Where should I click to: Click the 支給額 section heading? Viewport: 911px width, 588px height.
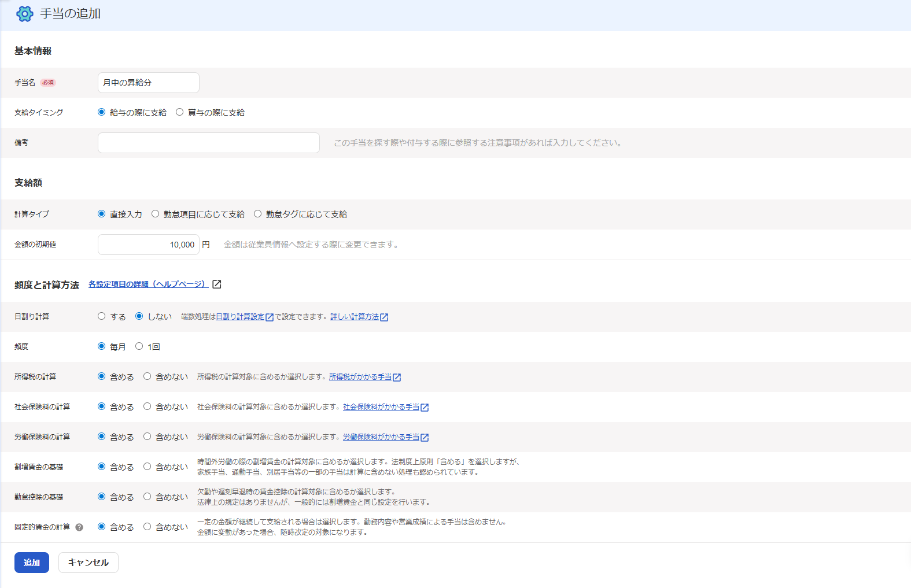click(x=28, y=183)
